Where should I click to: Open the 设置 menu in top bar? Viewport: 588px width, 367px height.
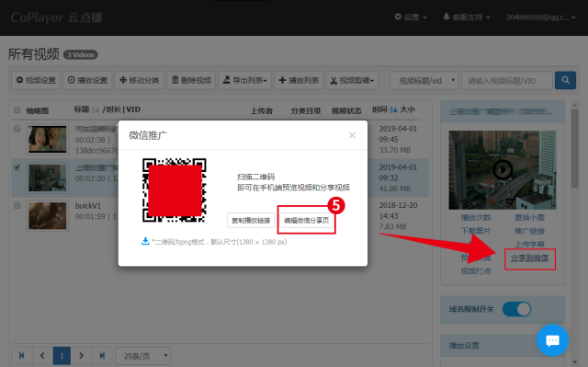tap(411, 17)
